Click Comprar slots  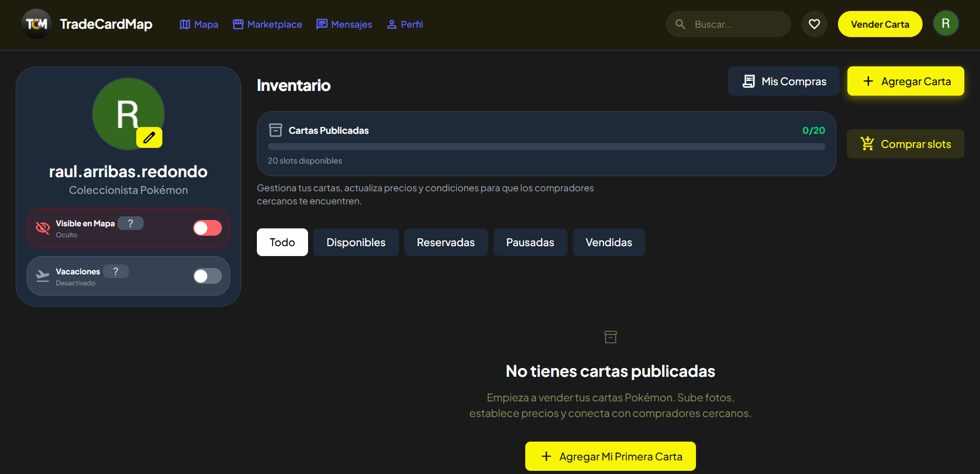905,144
